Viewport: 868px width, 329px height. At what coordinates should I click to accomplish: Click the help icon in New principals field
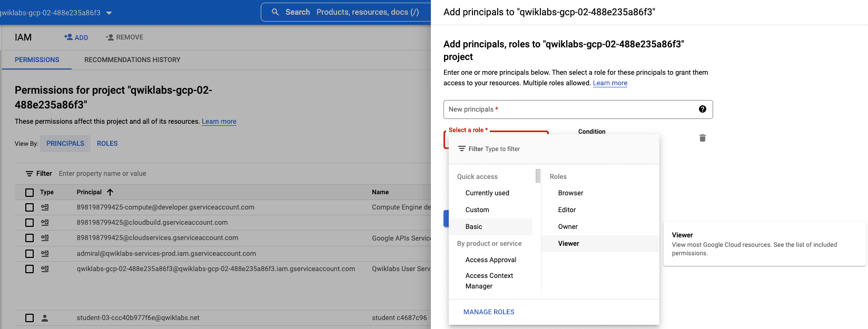pos(702,109)
